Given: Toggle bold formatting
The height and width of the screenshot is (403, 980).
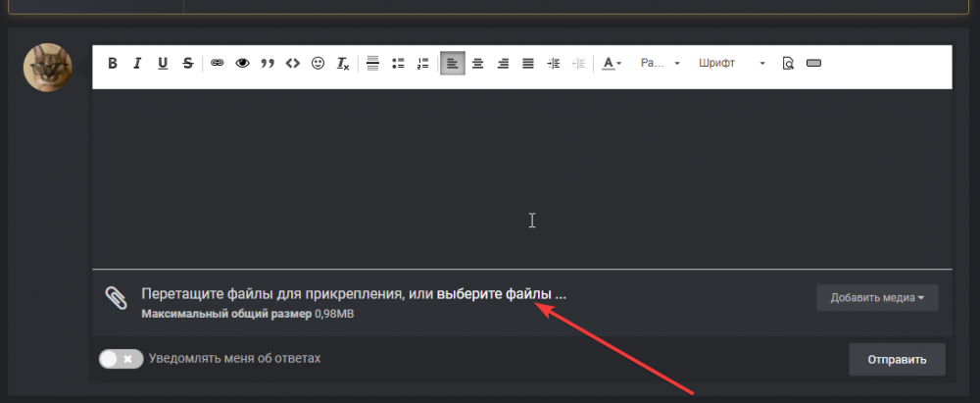Looking at the screenshot, I should click(x=113, y=64).
